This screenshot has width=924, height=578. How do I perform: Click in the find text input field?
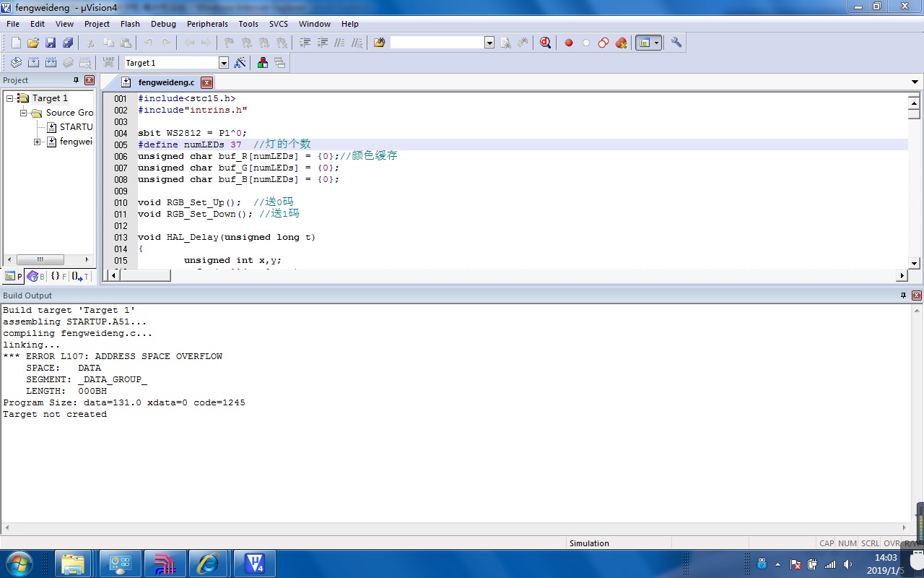point(437,43)
